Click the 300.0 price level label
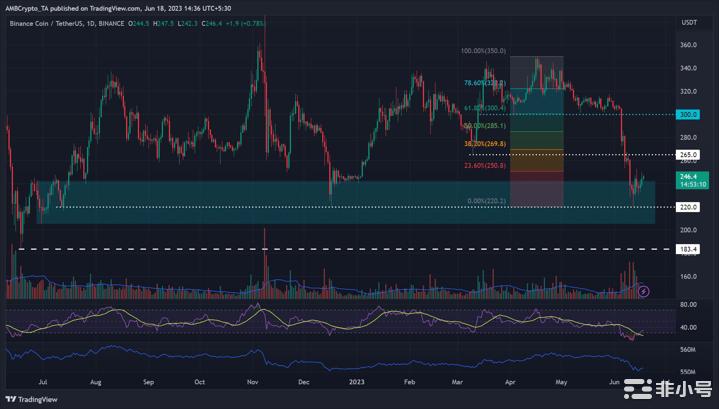The height and width of the screenshot is (409, 719). (x=689, y=115)
